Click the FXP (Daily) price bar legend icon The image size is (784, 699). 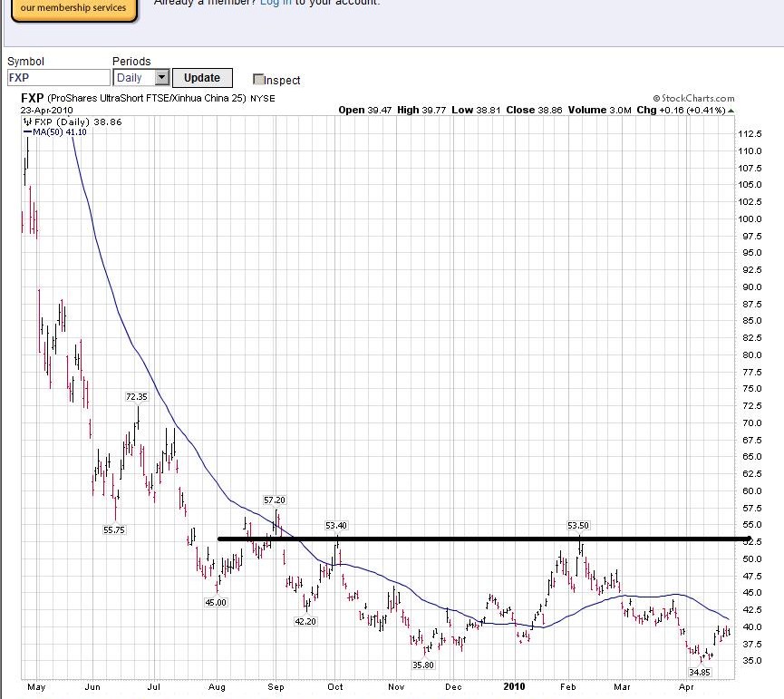[x=26, y=121]
